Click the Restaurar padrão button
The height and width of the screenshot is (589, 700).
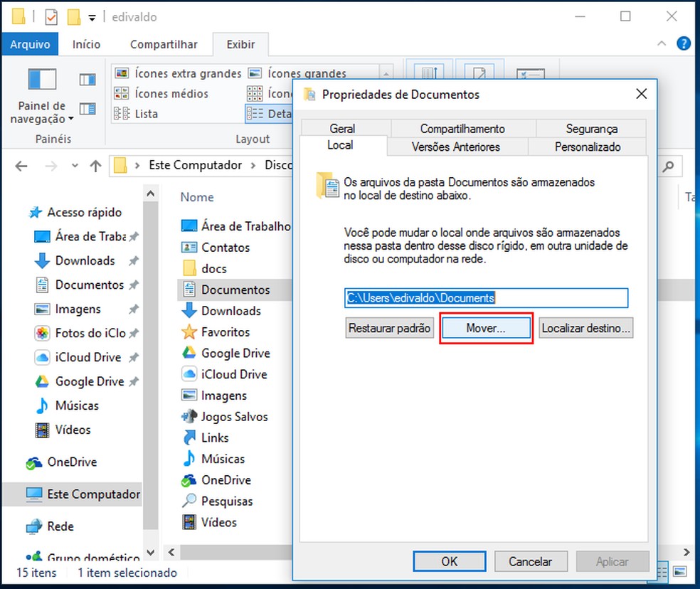coord(389,328)
